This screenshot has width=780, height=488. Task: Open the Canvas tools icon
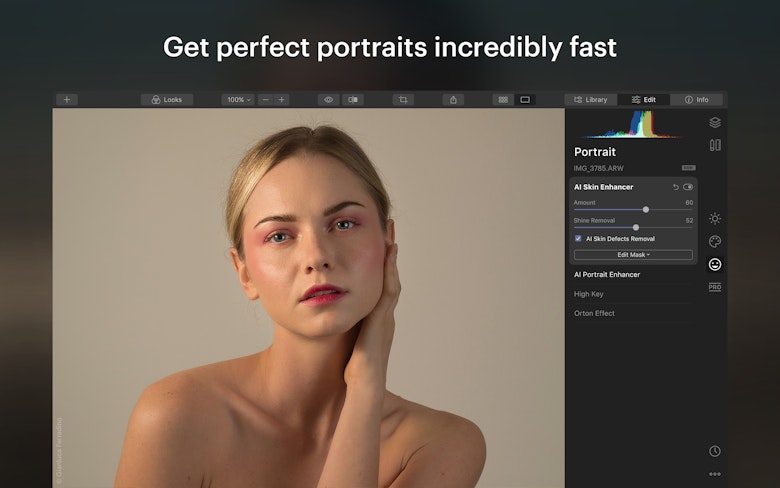tap(715, 145)
